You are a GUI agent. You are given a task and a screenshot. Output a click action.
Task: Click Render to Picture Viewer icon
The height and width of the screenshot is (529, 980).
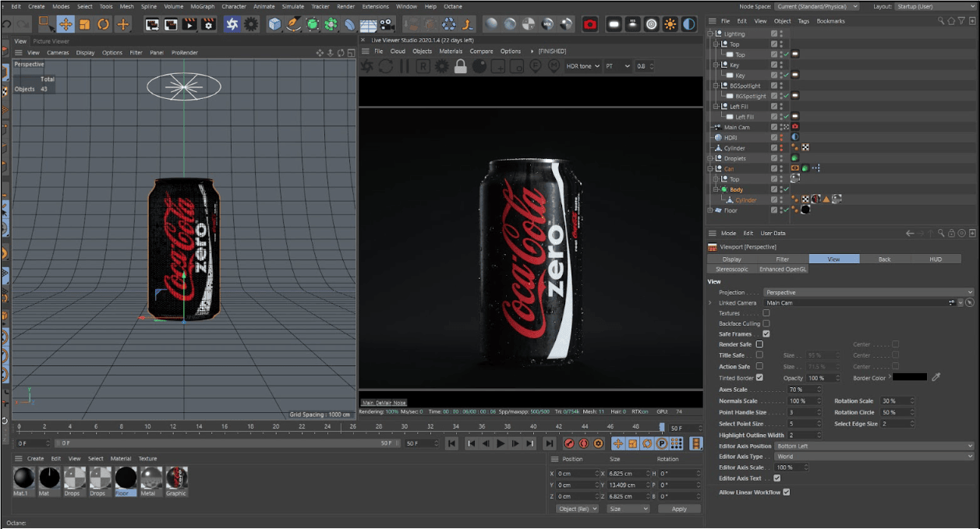(189, 24)
